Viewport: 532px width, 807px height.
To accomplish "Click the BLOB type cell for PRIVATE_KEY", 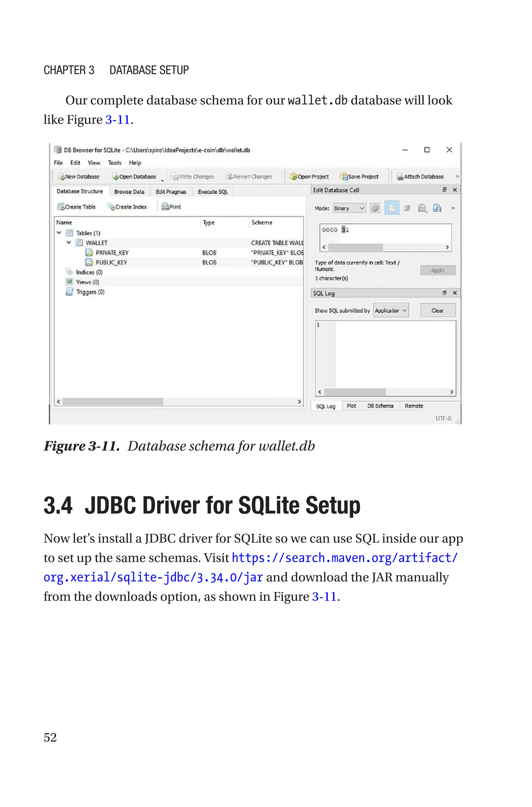I will coord(209,252).
